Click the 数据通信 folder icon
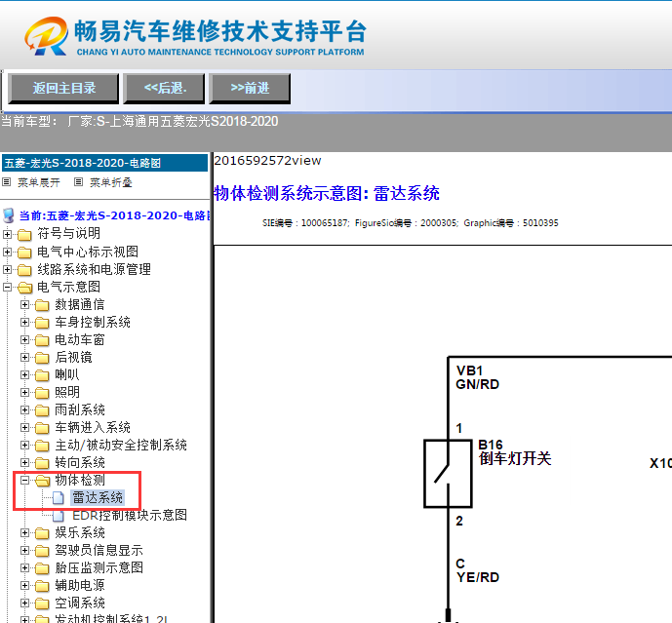672x623 pixels. [42, 305]
